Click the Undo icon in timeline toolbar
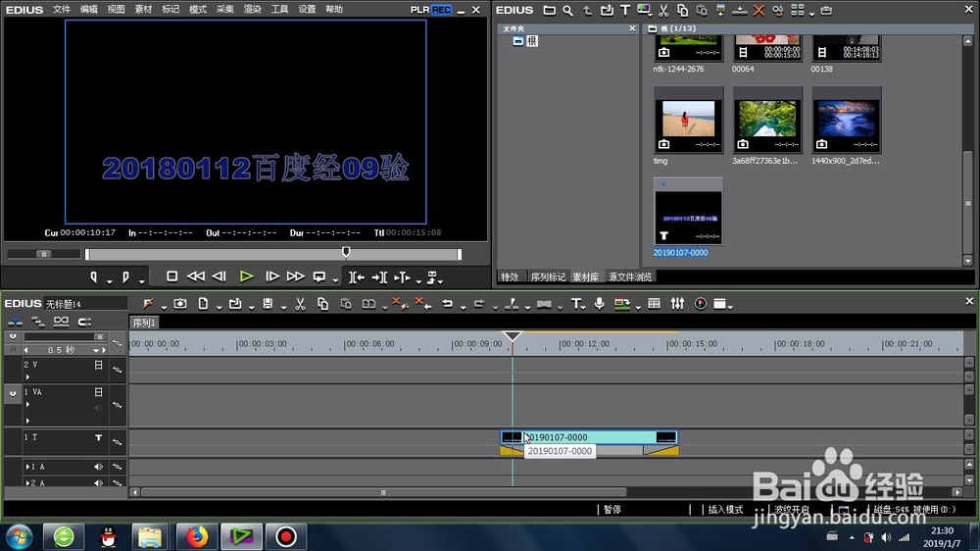The image size is (980, 551). (x=447, y=303)
